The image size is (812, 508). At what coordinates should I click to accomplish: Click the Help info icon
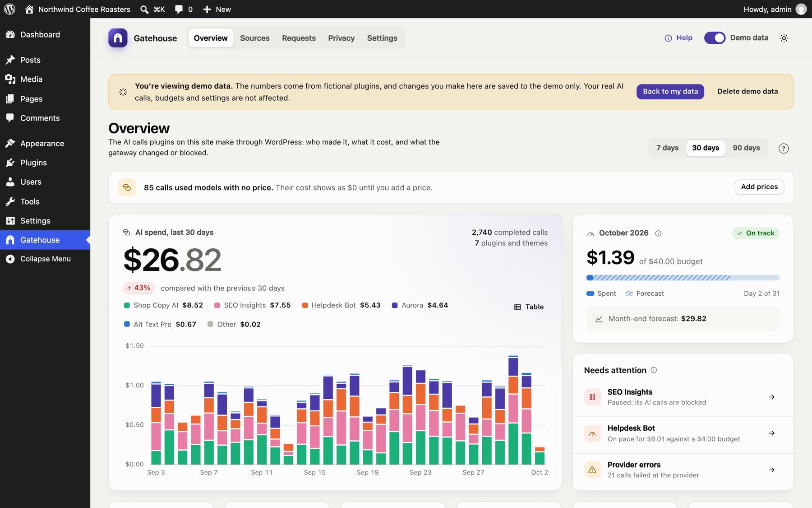[668, 38]
